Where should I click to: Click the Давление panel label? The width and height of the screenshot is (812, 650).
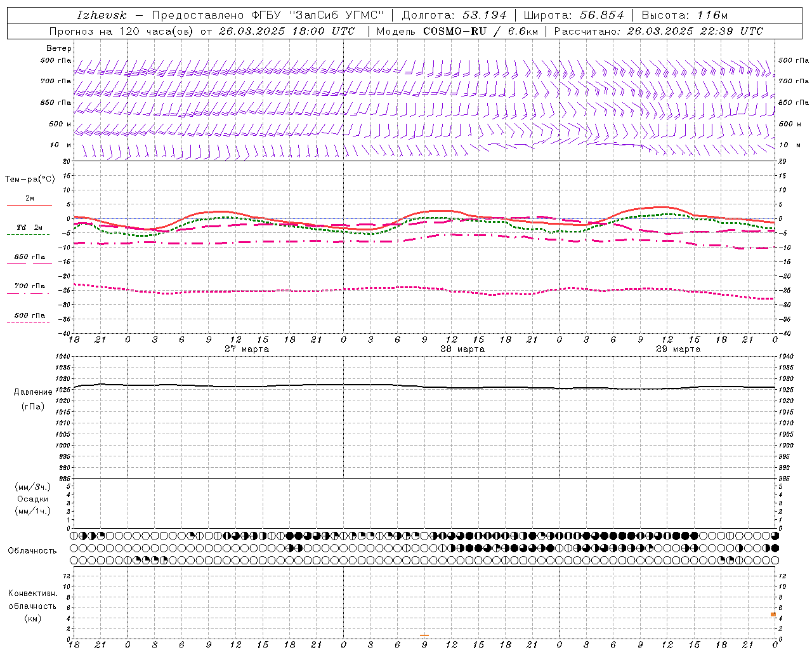point(33,392)
